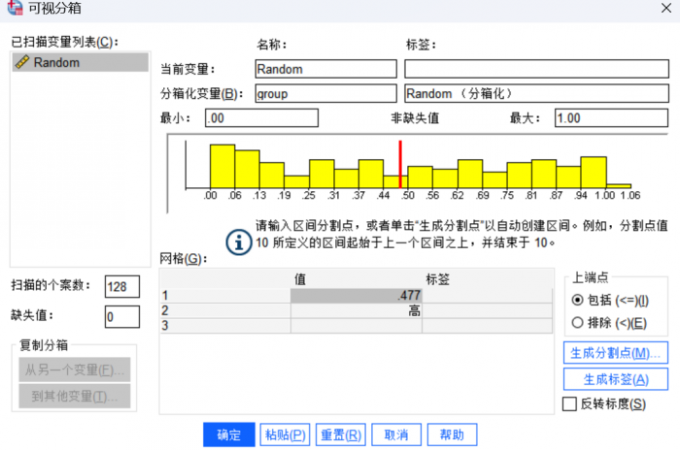Click the 从另一个变量 copy bins button

click(x=75, y=369)
